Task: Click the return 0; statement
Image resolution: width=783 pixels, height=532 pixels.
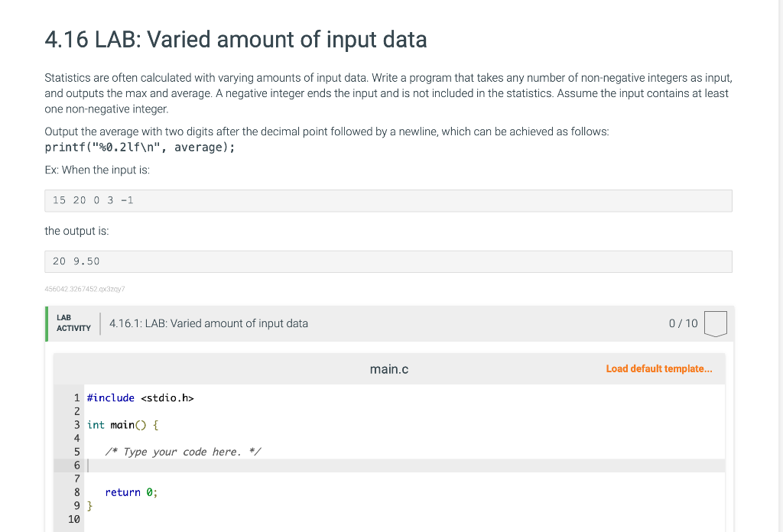Action: click(x=132, y=492)
